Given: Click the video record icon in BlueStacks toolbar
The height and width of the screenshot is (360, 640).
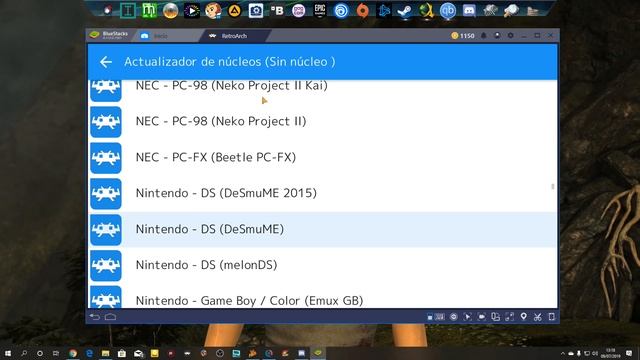Looking at the screenshot, I should click(x=482, y=317).
